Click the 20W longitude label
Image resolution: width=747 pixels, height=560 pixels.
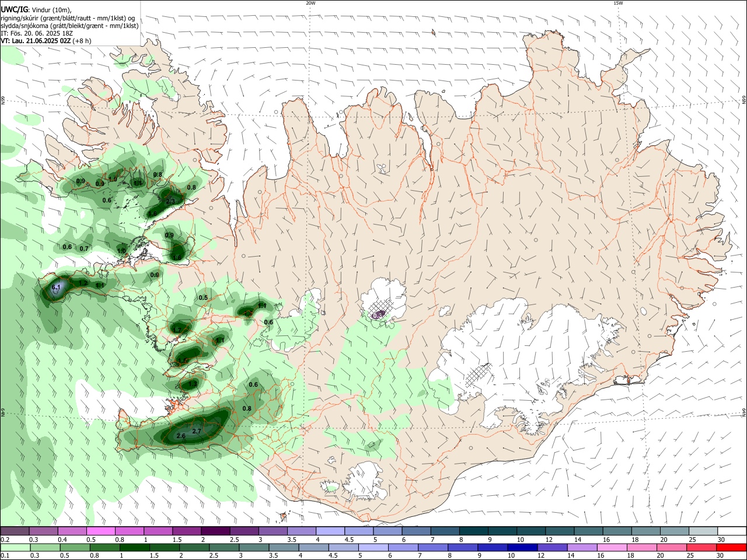click(x=310, y=3)
